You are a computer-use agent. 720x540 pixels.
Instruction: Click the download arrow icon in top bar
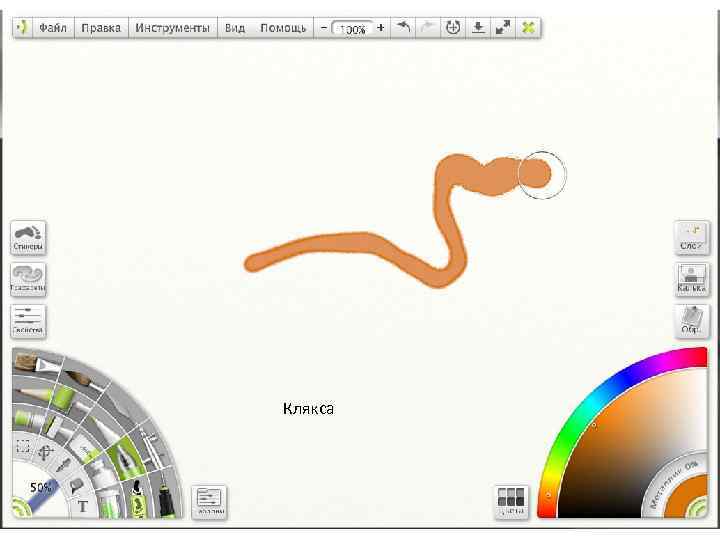[x=478, y=28]
